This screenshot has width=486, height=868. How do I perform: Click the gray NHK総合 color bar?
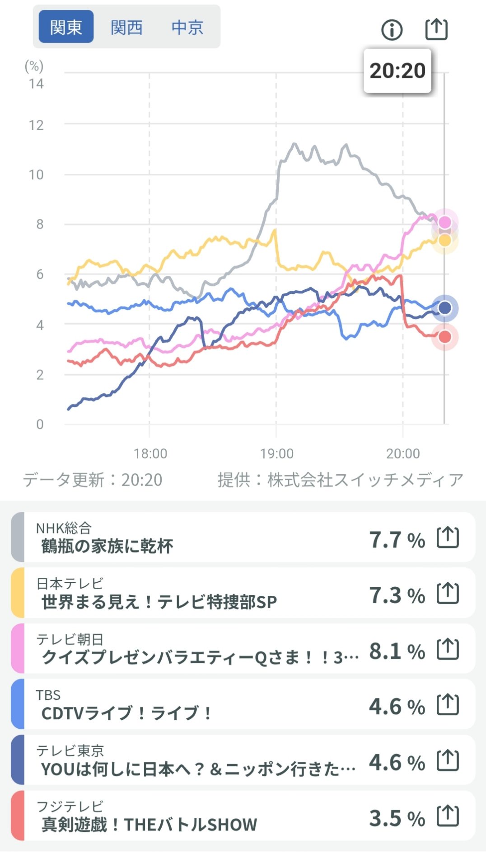pos(17,538)
